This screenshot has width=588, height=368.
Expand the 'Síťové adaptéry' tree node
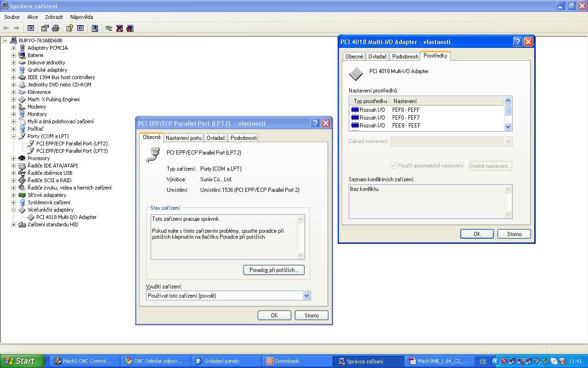13,195
